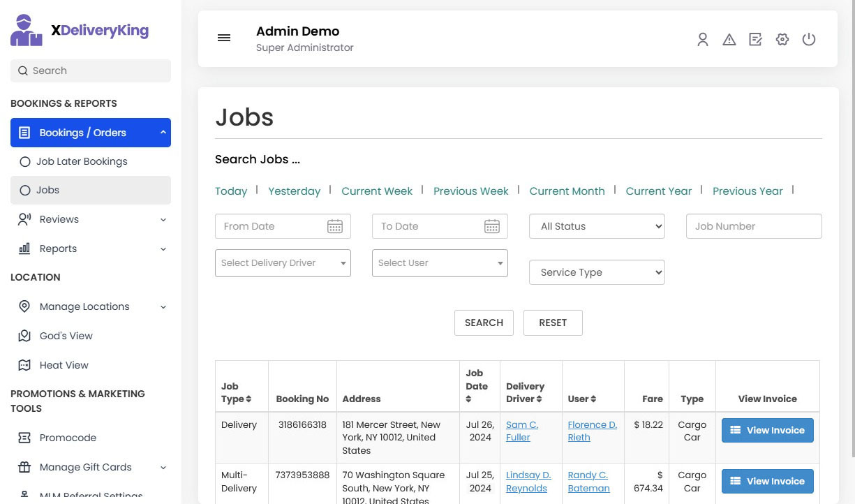Click the power logout icon
This screenshot has width=855, height=504.
coord(809,40)
